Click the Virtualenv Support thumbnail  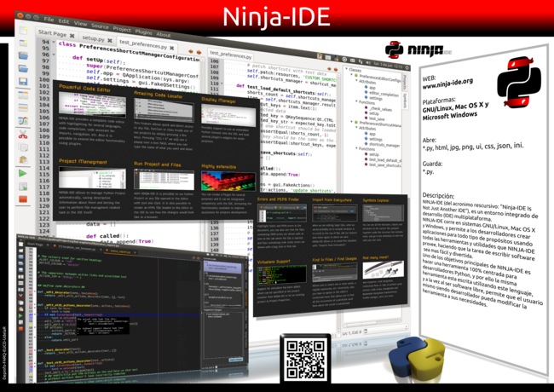282,275
